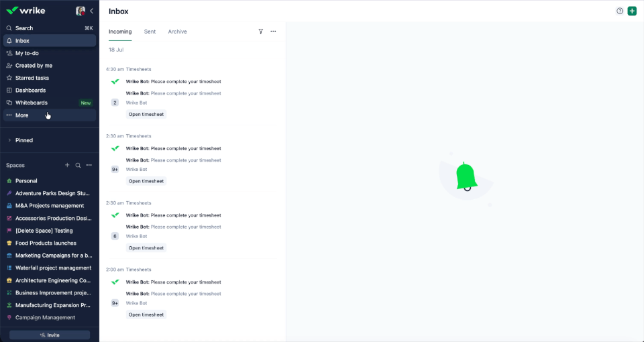Open the user profile avatar
This screenshot has height=342, width=644.
tap(80, 11)
